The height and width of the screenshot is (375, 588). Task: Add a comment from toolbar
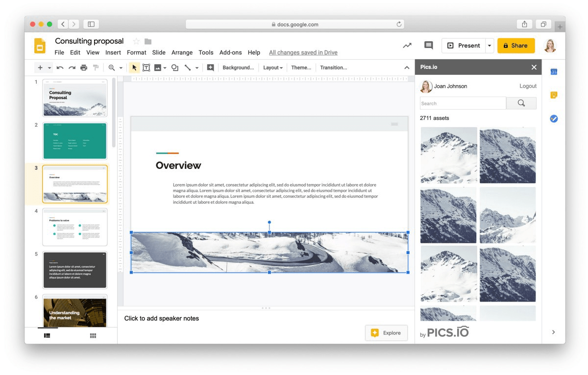point(210,68)
